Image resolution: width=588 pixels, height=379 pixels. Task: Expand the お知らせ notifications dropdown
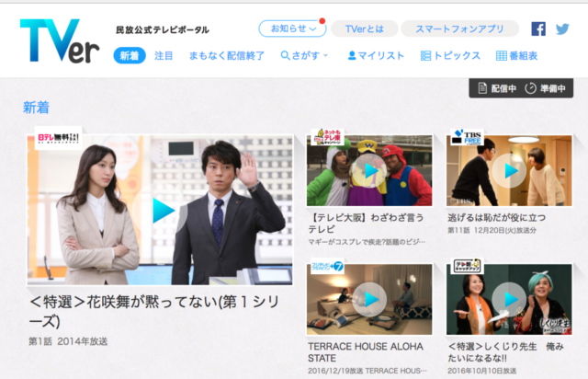[x=292, y=29]
